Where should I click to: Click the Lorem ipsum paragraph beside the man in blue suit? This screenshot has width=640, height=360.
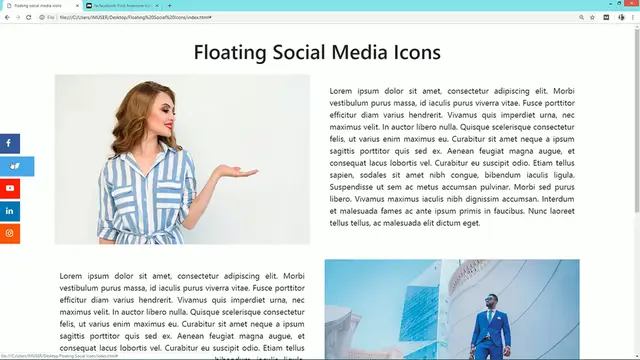[x=182, y=315]
